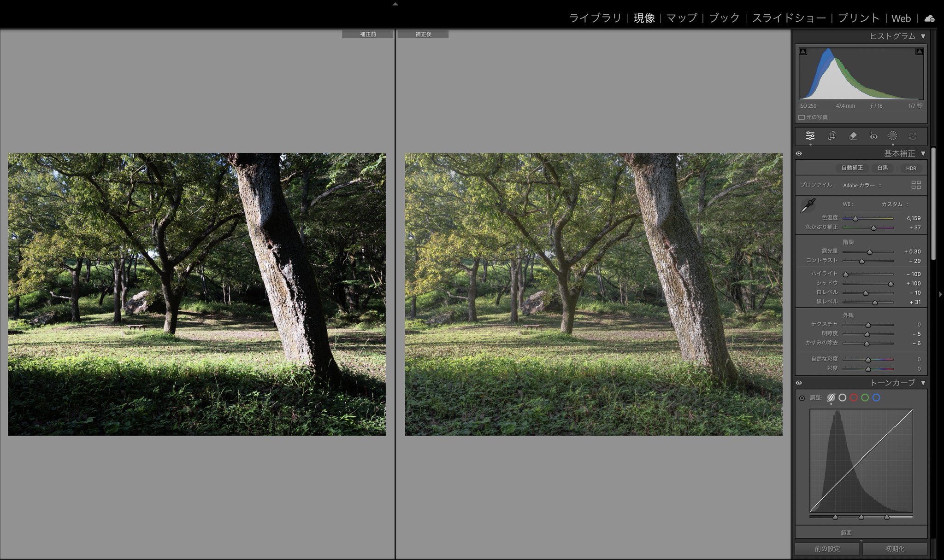
Task: Select the Healing eraser tool
Action: 853,136
